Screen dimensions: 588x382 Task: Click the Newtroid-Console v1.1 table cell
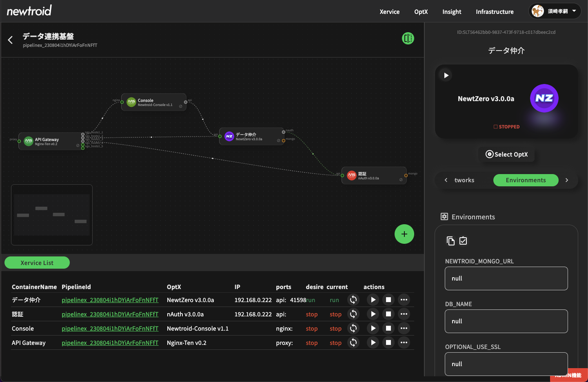[198, 329]
